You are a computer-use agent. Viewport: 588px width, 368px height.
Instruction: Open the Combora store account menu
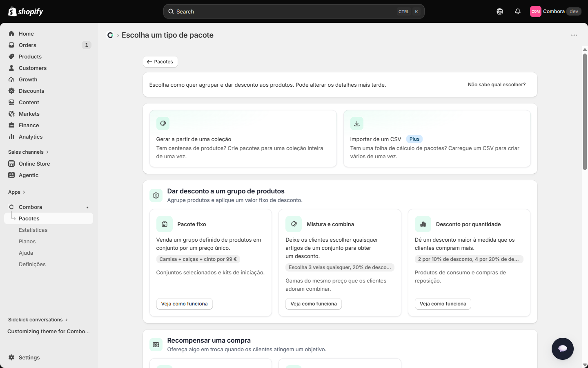click(x=555, y=11)
